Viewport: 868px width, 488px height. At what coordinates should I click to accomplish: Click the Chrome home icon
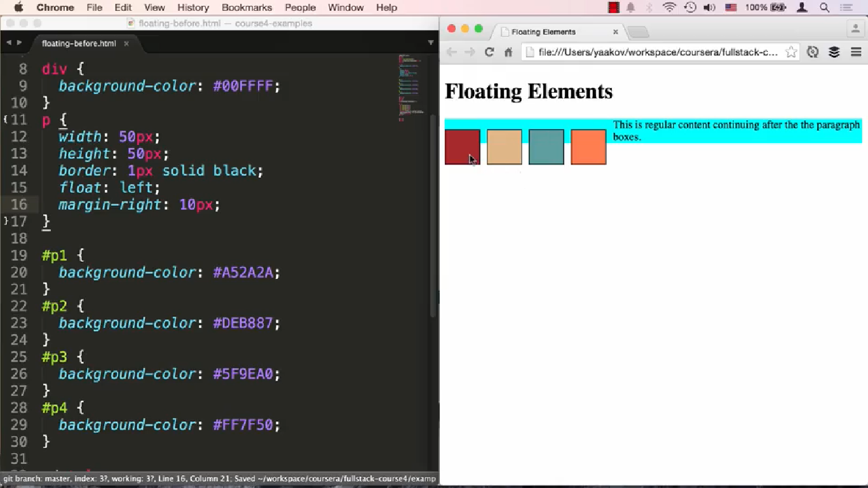[x=508, y=52]
